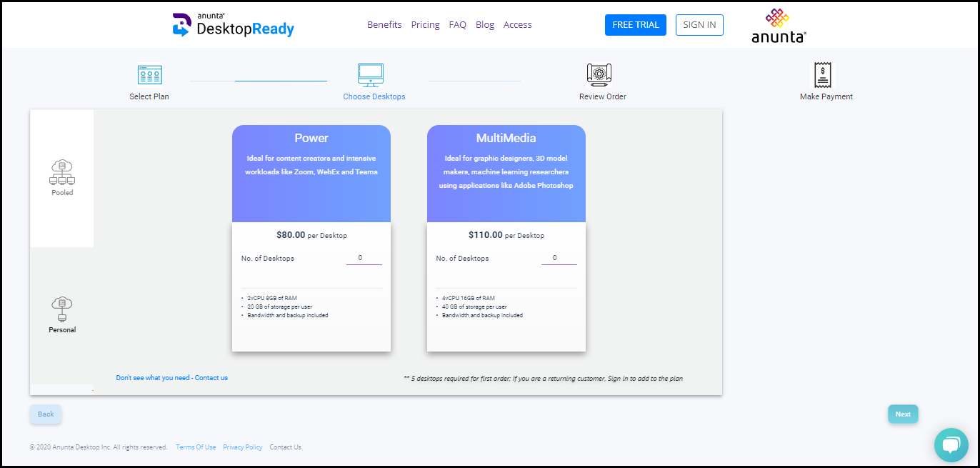Focus the MultiMedia desktops quantity field
The width and height of the screenshot is (980, 468).
(559, 258)
